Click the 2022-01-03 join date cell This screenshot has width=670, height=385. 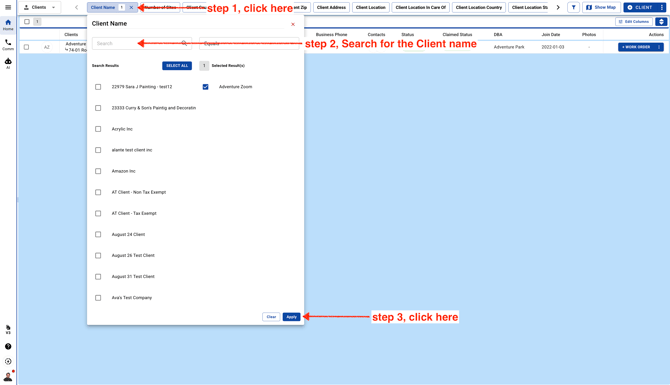[x=552, y=47]
